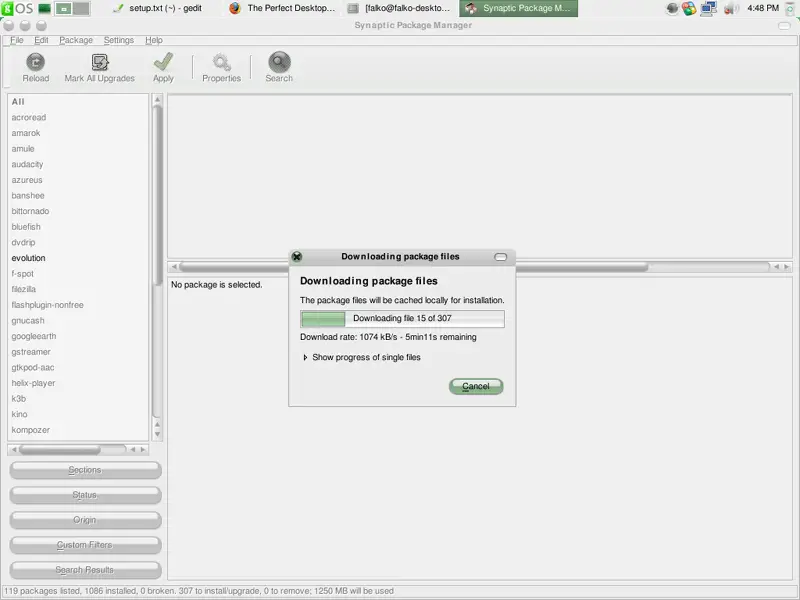Click the volume speaker tray icon
The height and width of the screenshot is (600, 800).
731,8
